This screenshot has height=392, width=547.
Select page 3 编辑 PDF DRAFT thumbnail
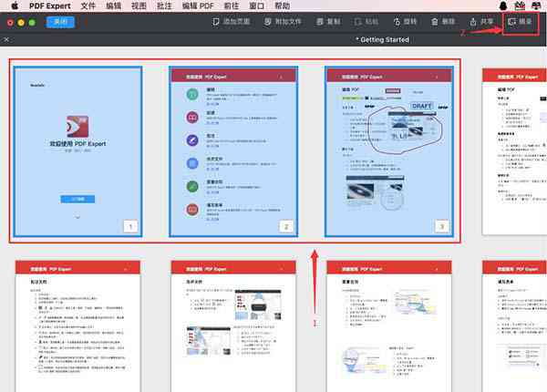(x=389, y=151)
